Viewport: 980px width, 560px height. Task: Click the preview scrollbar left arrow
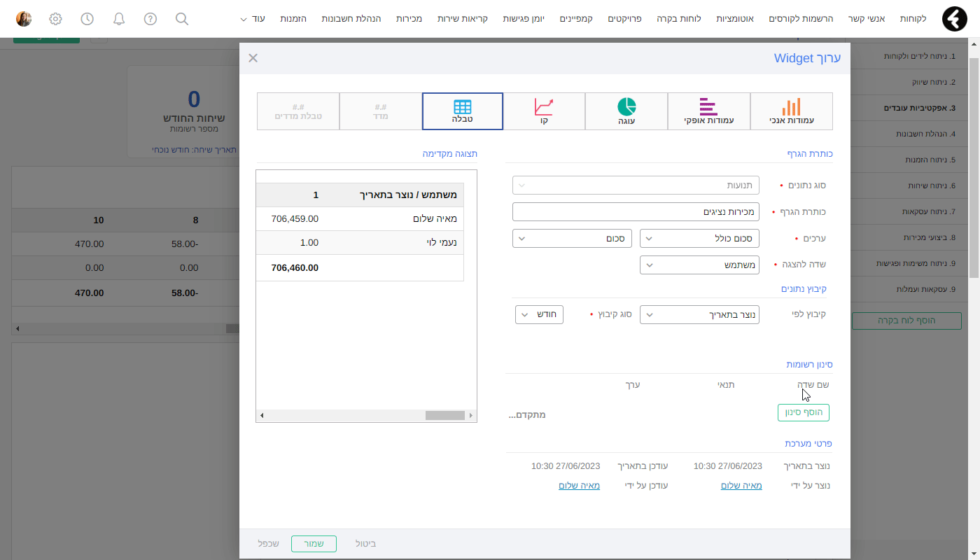pyautogui.click(x=262, y=415)
